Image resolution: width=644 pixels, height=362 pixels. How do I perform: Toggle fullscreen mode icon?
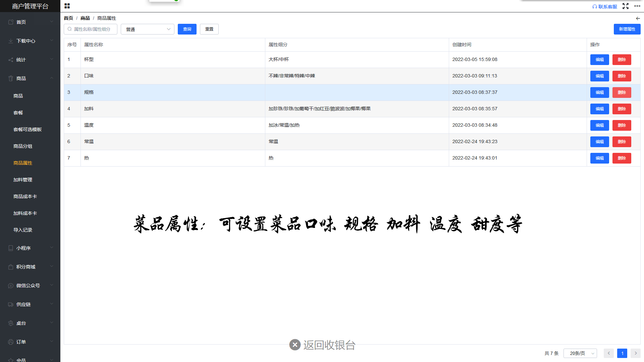pos(626,6)
